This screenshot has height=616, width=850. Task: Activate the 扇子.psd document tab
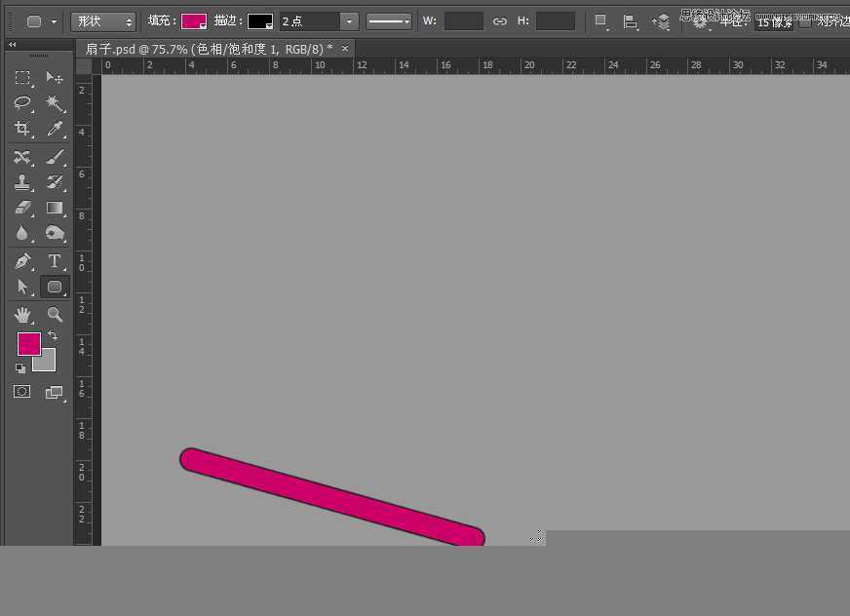pos(210,50)
